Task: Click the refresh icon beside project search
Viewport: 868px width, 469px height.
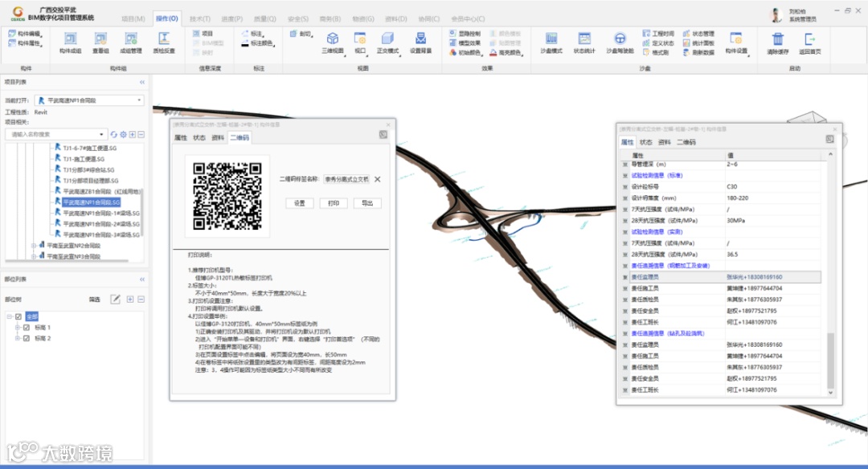Action: click(x=113, y=134)
